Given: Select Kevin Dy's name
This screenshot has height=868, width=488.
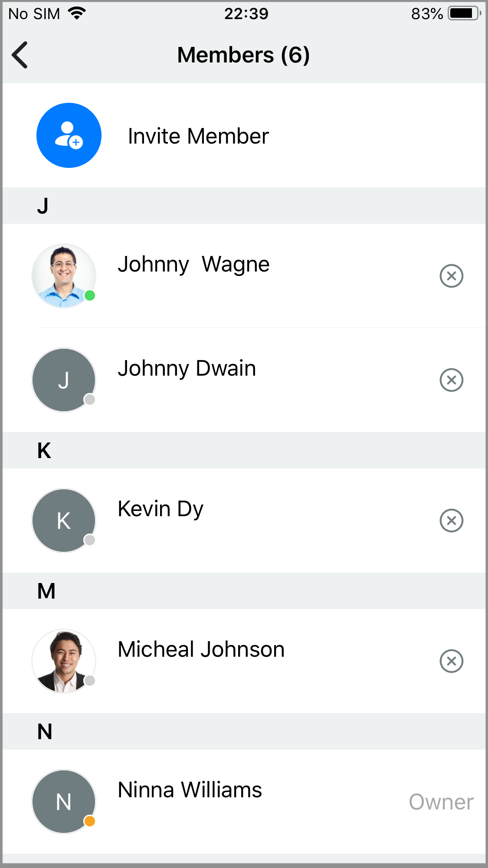Looking at the screenshot, I should [x=160, y=509].
